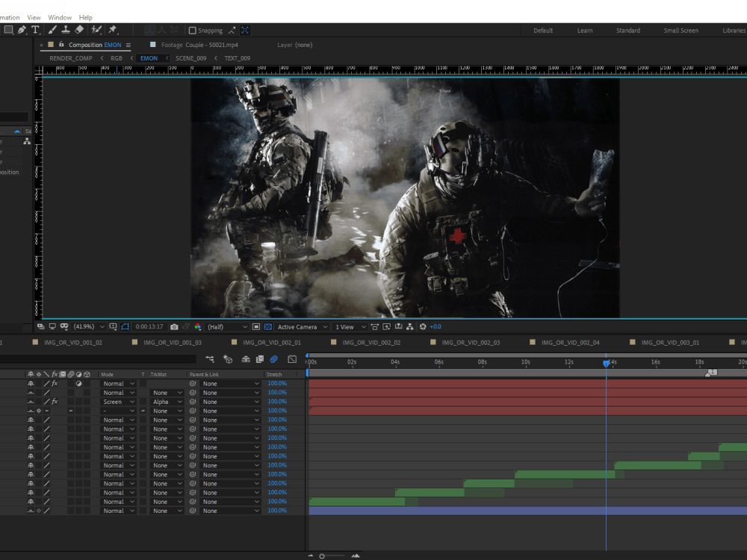Click the blue current-time indicator in timeline

(x=606, y=363)
